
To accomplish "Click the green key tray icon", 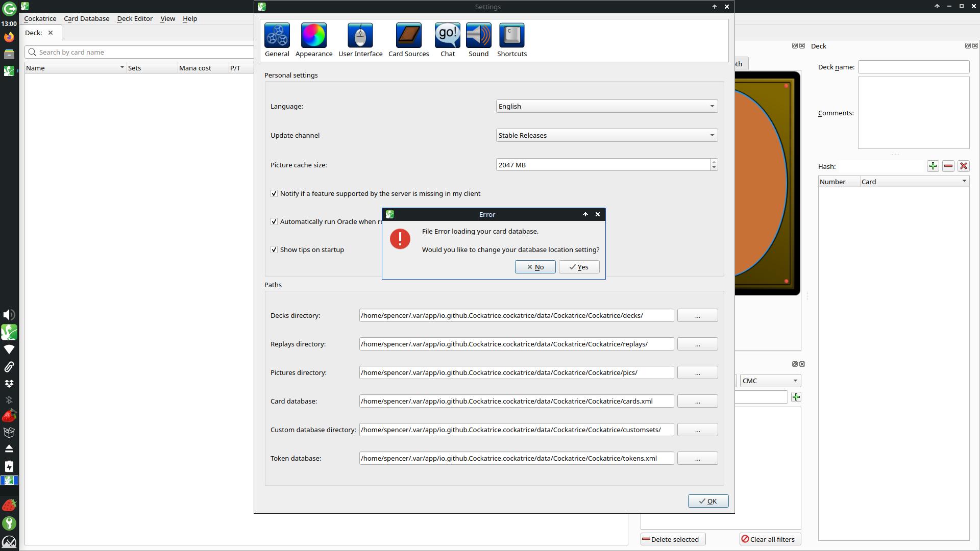I will pos(9,523).
